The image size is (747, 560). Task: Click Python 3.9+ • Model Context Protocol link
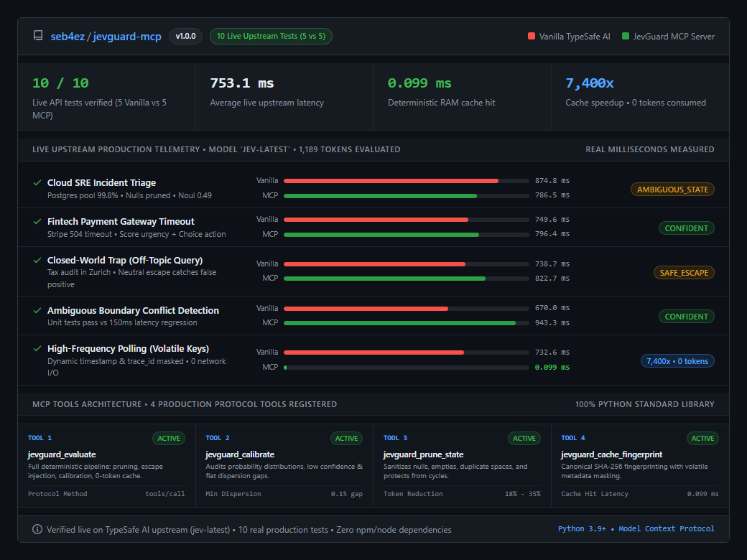(x=636, y=528)
